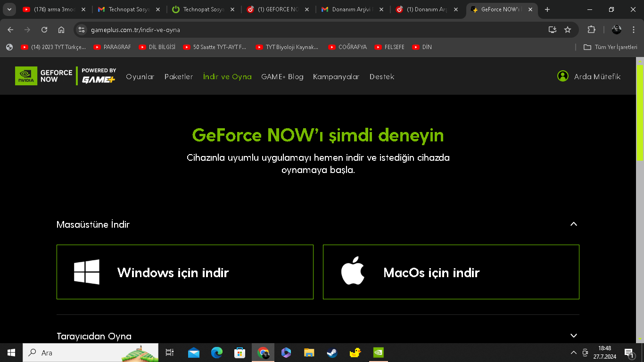The width and height of the screenshot is (644, 362).
Task: Open the Arda Mütefik account menu
Action: 589,76
